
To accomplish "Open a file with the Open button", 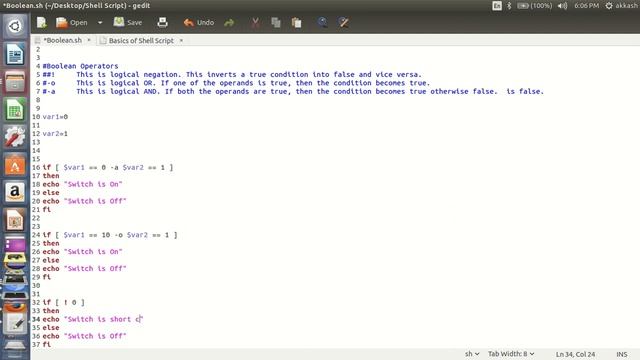I will [x=72, y=22].
